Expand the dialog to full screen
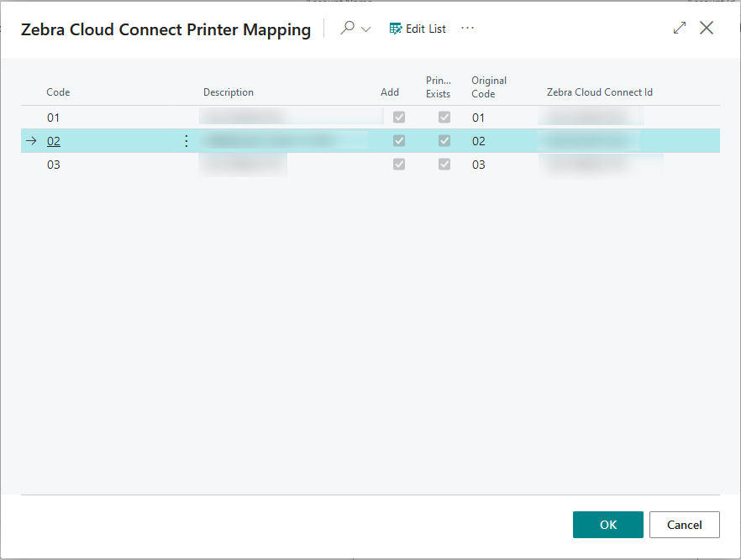 [x=680, y=29]
